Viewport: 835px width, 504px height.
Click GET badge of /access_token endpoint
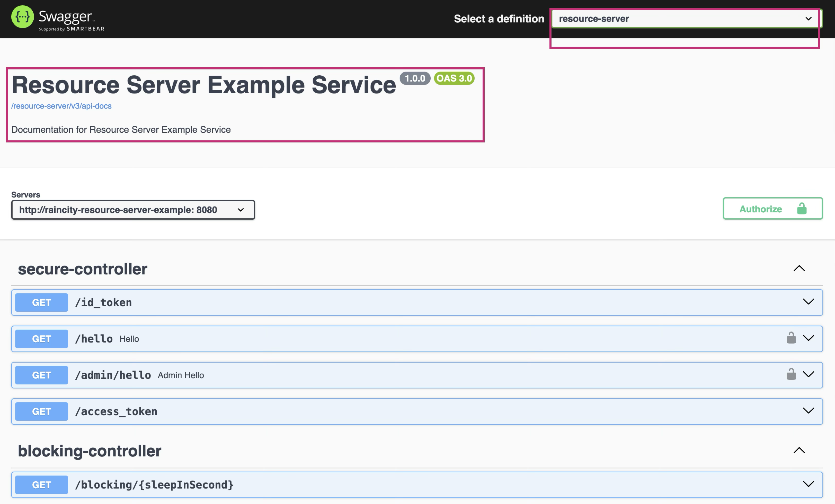click(41, 411)
